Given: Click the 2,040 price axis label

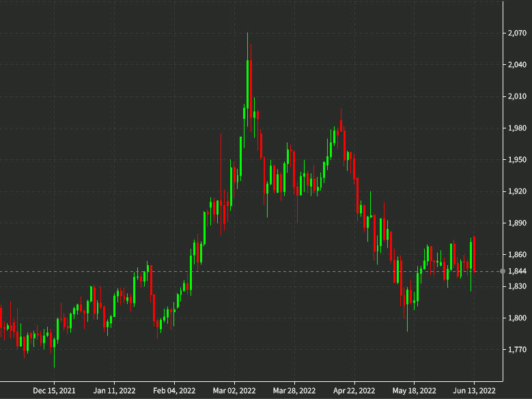Looking at the screenshot, I should [x=517, y=64].
